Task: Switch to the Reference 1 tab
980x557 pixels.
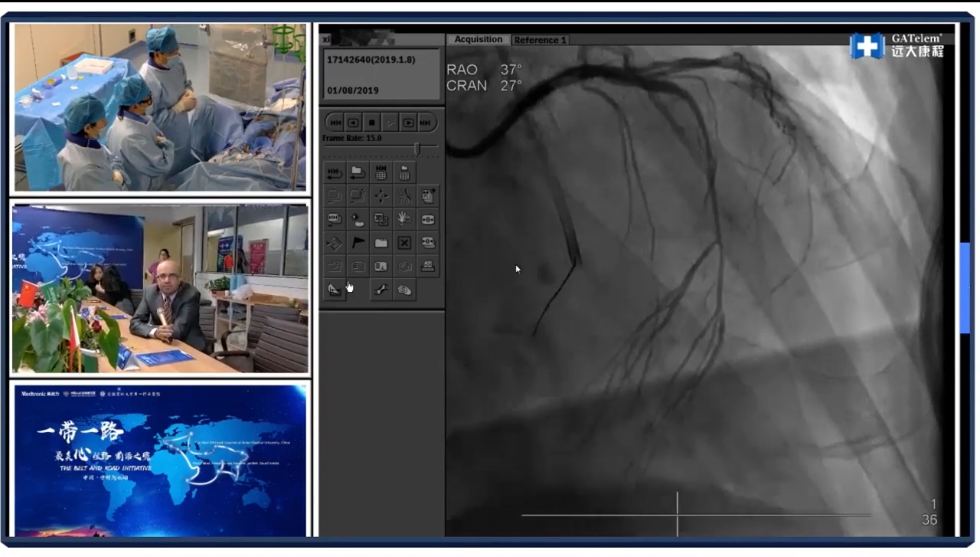Action: [541, 40]
